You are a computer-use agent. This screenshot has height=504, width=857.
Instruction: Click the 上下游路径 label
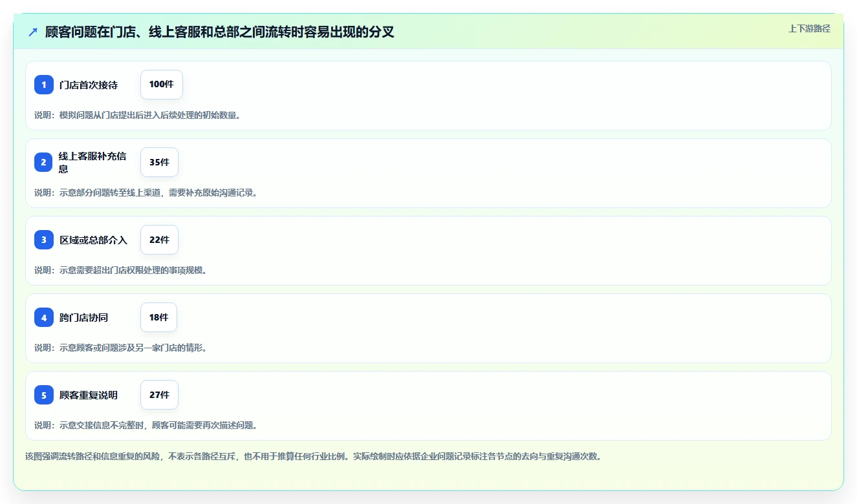point(809,28)
